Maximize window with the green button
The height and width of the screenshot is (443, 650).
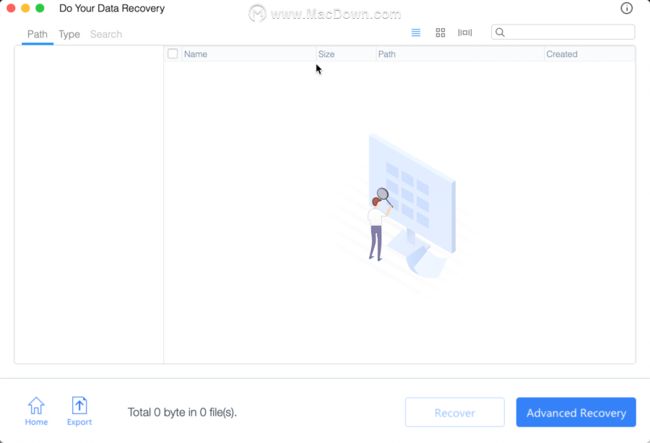40,8
